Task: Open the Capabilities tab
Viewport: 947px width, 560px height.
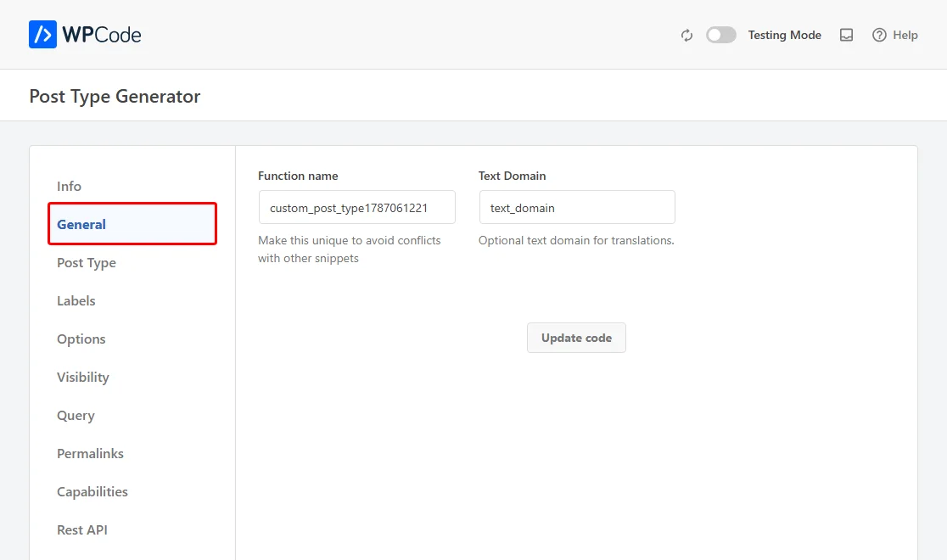Action: coord(92,492)
